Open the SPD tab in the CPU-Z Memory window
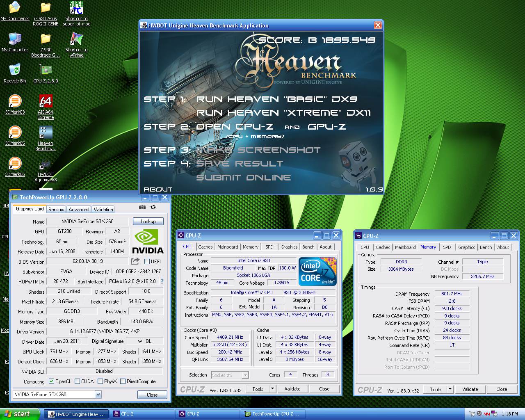 pyautogui.click(x=447, y=247)
